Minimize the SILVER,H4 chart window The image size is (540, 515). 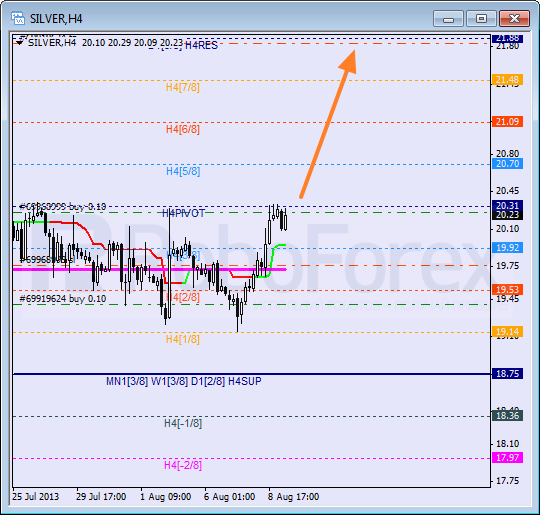tap(448, 19)
